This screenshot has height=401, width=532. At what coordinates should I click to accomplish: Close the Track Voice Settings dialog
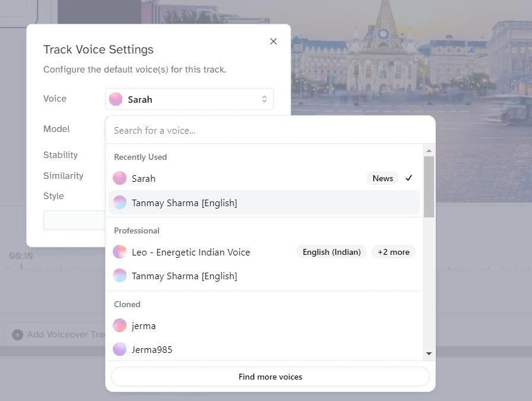[273, 42]
